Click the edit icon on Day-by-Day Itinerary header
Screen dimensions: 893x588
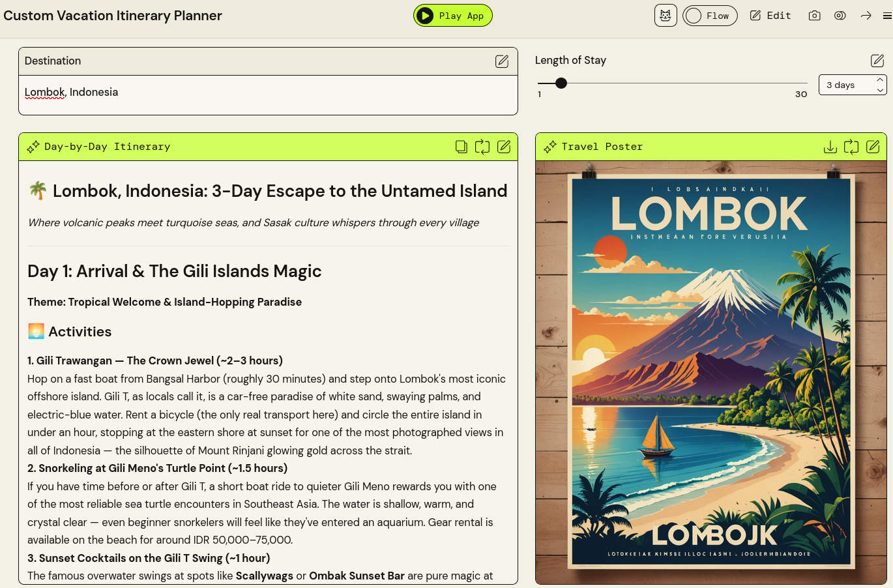tap(504, 147)
